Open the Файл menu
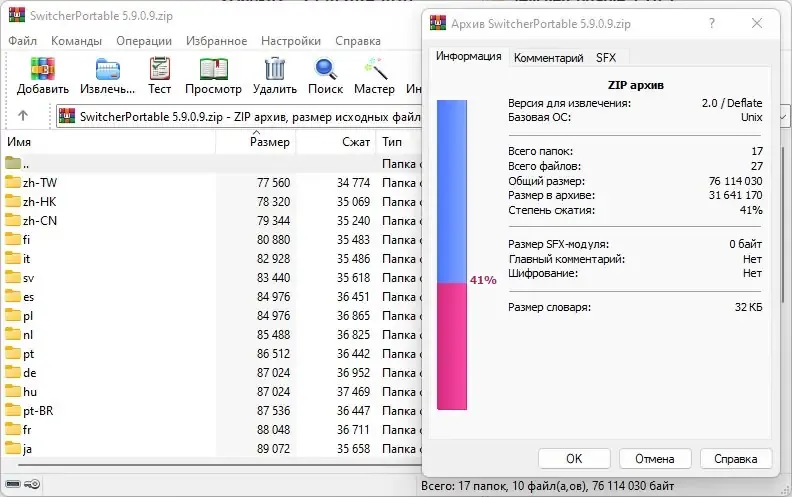 click(22, 41)
